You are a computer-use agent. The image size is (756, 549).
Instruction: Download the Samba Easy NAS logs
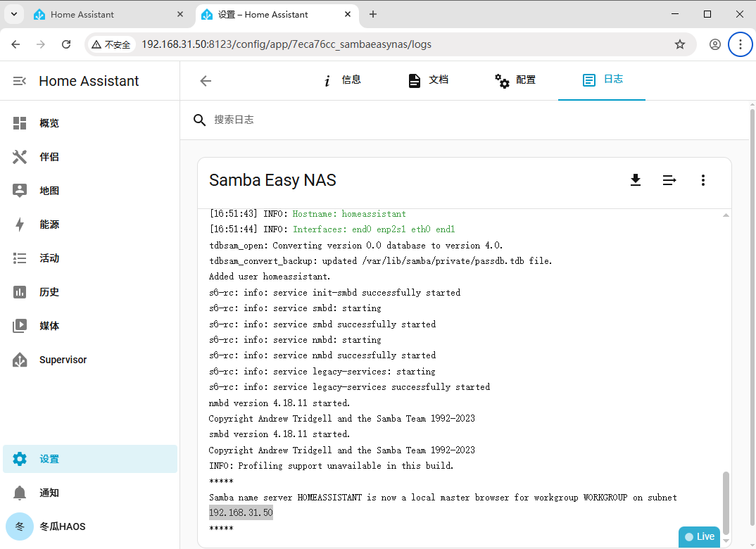pyautogui.click(x=636, y=180)
